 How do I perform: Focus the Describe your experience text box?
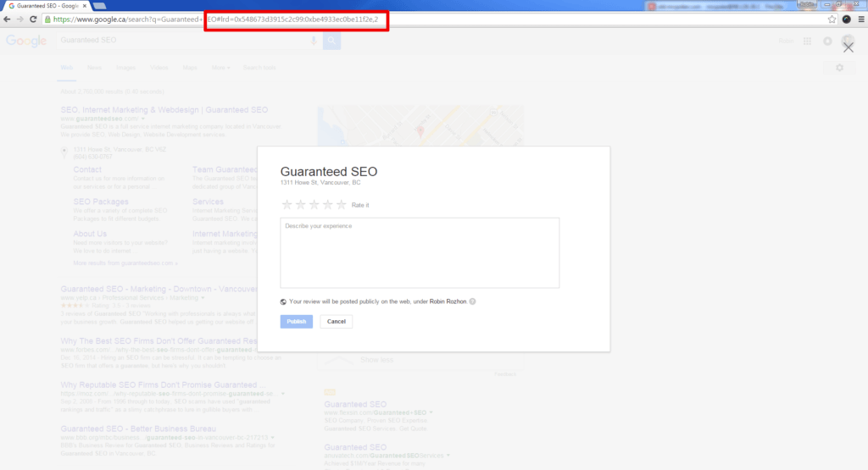pos(420,252)
